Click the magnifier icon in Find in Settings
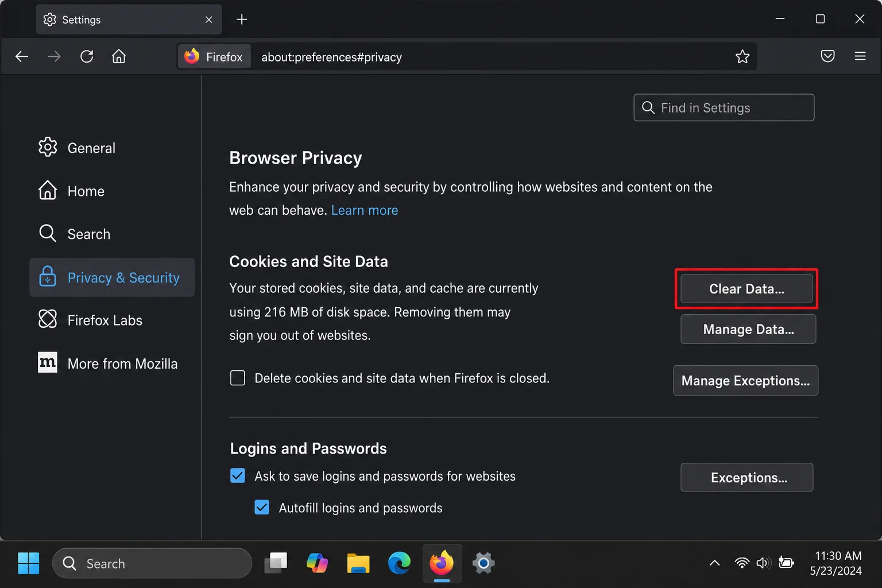882x588 pixels. [x=648, y=107]
